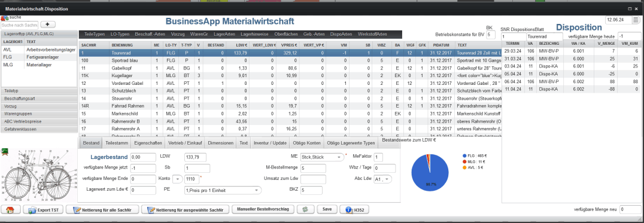
Task: Click Export TST button
Action: pyautogui.click(x=43, y=209)
